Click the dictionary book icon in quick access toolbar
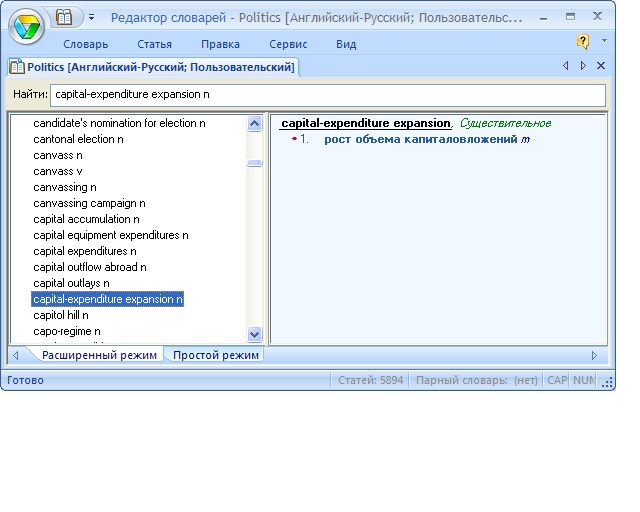This screenshot has height=512, width=640. pyautogui.click(x=65, y=17)
